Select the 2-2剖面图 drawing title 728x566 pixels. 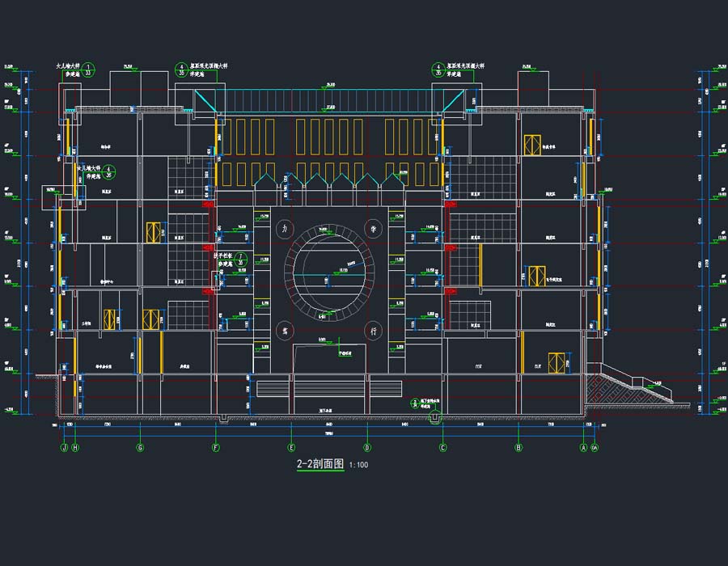tap(320, 465)
